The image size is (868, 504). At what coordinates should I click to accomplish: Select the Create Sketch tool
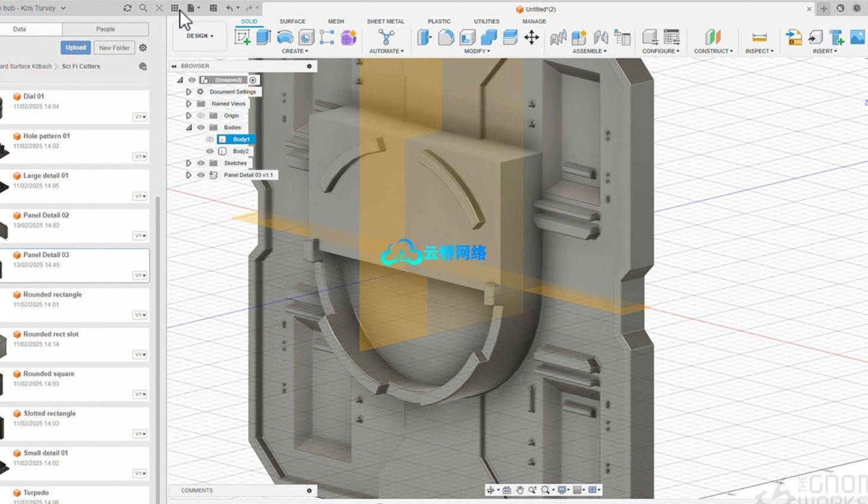click(242, 37)
